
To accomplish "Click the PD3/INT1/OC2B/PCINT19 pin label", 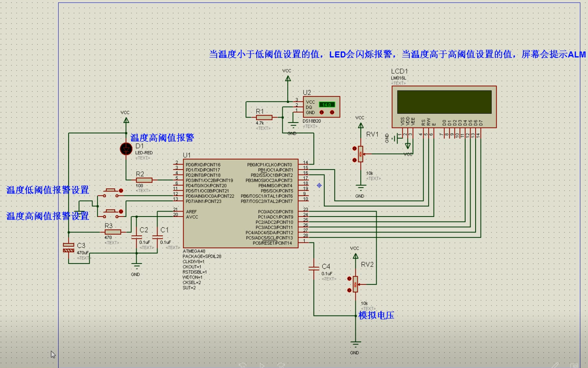I will pos(209,180).
